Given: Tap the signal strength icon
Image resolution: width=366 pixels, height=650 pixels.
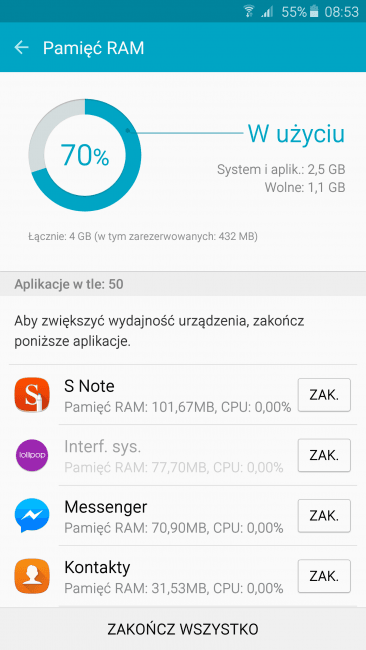Looking at the screenshot, I should (x=267, y=12).
